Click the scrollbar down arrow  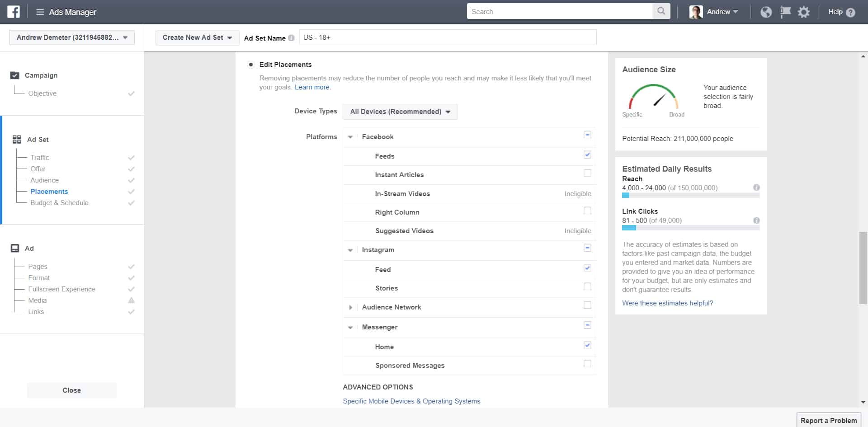click(x=863, y=402)
